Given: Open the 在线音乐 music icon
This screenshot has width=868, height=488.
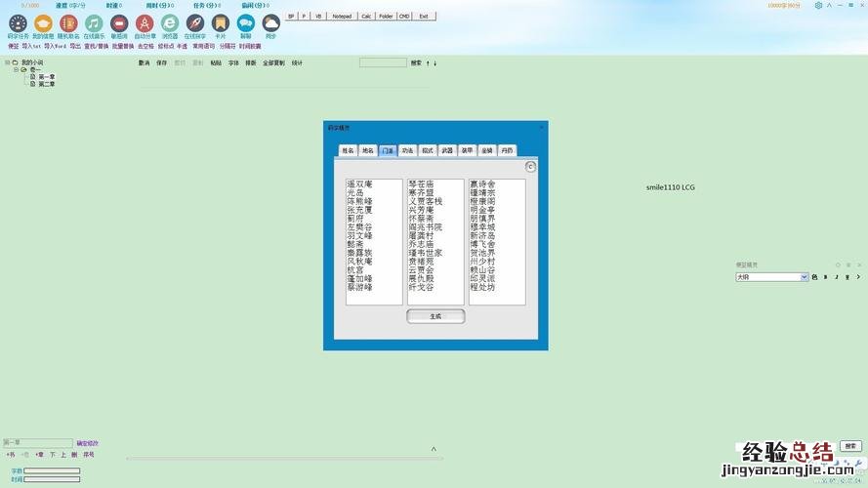Looking at the screenshot, I should [x=94, y=22].
